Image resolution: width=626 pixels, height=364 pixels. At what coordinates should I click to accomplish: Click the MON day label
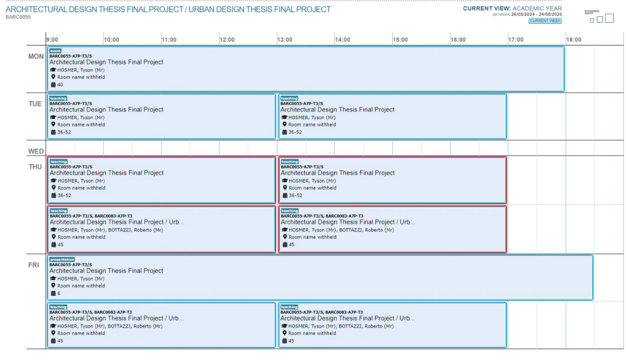(36, 57)
